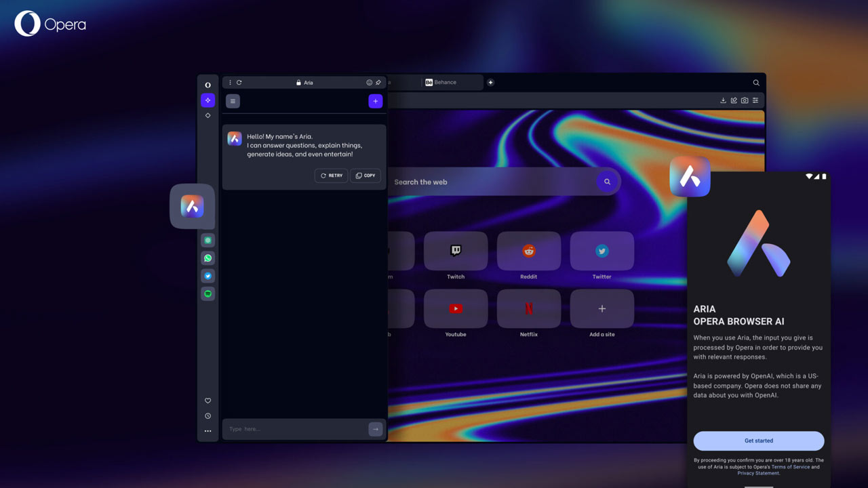Viewport: 868px width, 488px height.
Task: Open the address bar options menu
Action: click(230, 82)
